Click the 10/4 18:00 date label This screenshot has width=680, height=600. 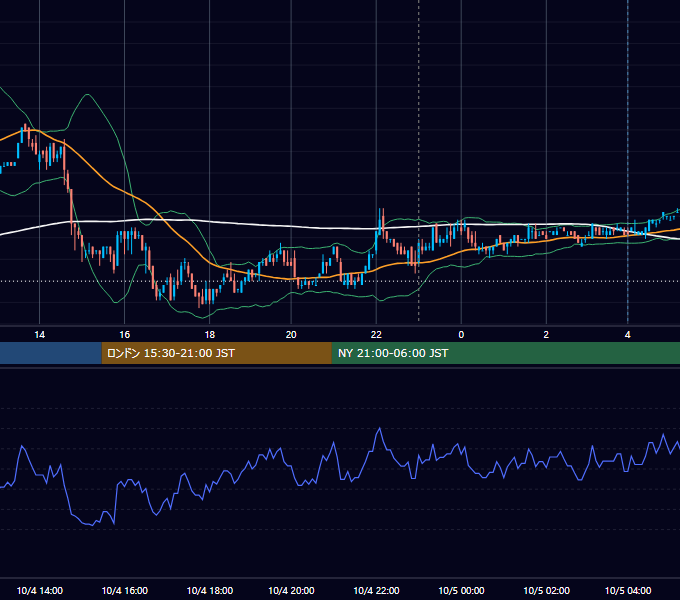click(x=209, y=590)
